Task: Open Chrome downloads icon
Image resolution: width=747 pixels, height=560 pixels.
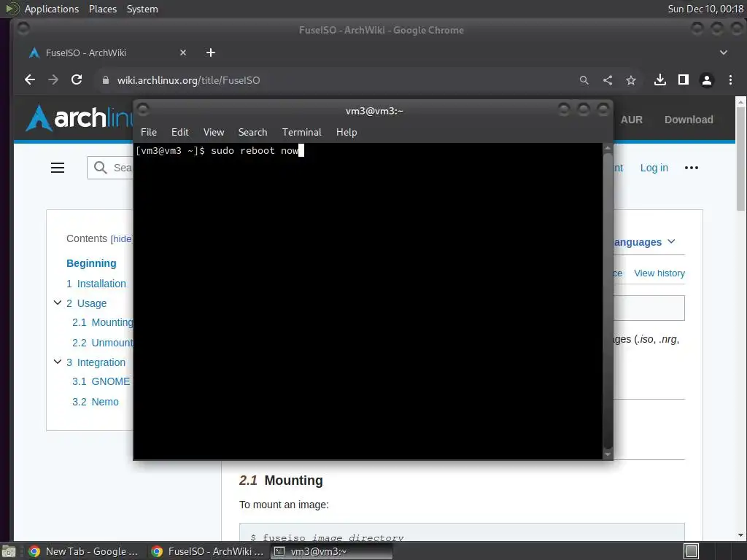Action: pos(659,80)
